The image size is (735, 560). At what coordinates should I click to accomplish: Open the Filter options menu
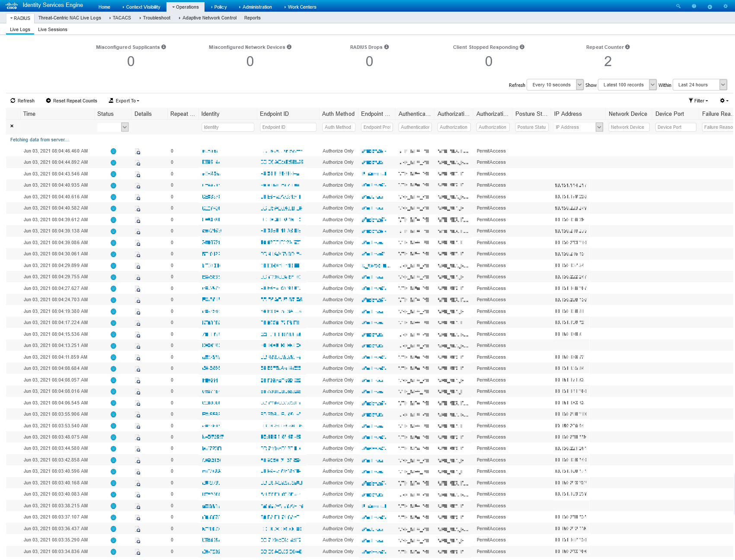pos(698,101)
